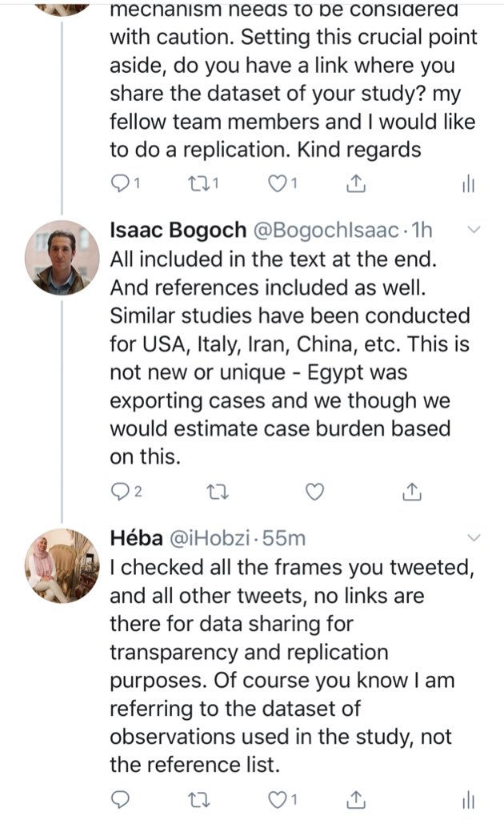Viewport: 504px width, 820px height.
Task: Share the top tweet ending "Kind regards"
Action: (356, 184)
